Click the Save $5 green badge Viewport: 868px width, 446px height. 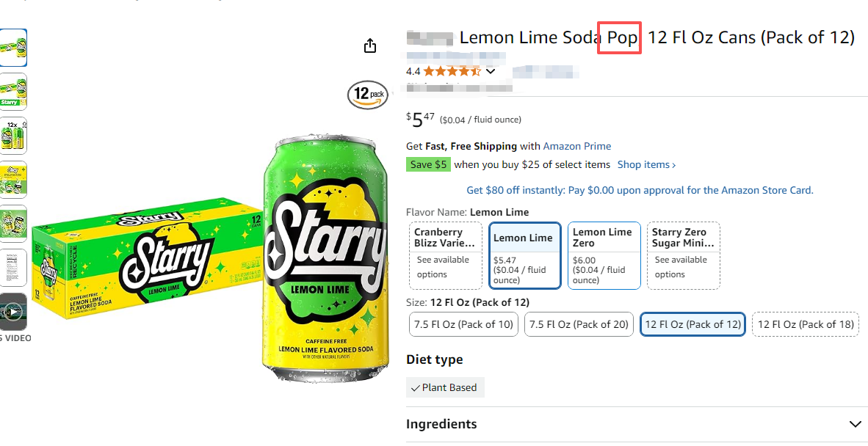click(x=428, y=165)
